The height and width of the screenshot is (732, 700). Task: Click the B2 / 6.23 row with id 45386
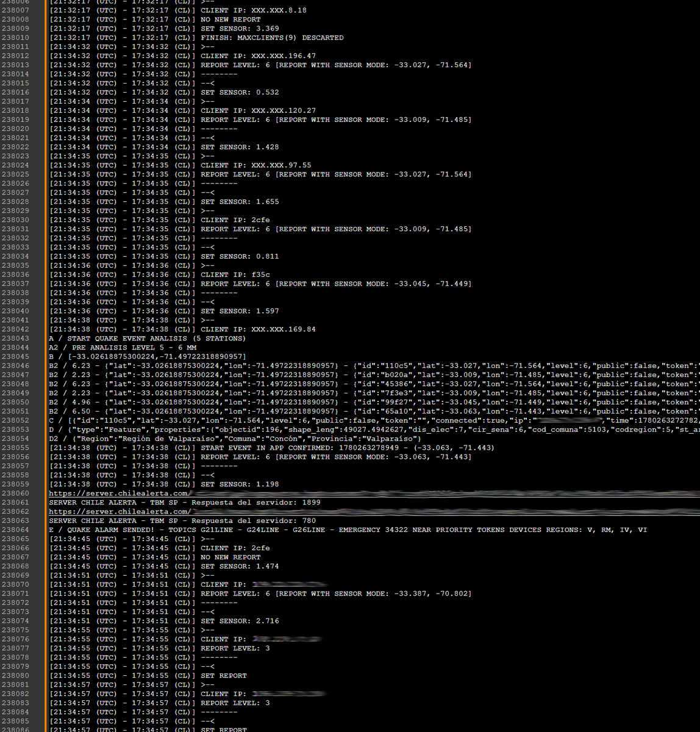(x=374, y=384)
